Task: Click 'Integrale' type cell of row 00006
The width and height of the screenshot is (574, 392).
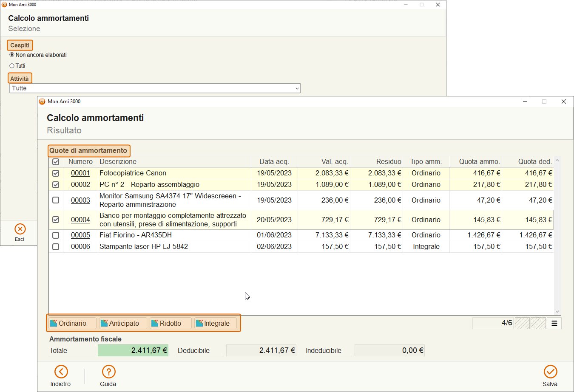Action: [426, 247]
